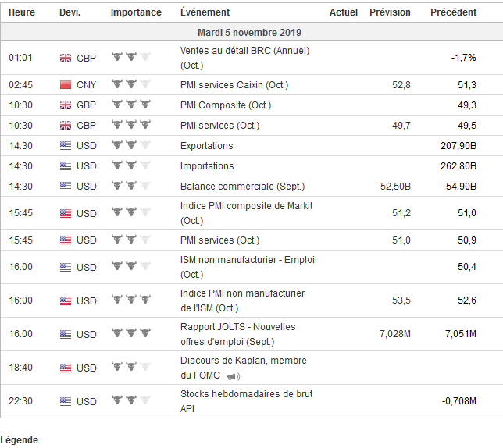Click the Mardi 5 novembre 2019 date row
503x448 pixels.
click(250, 33)
